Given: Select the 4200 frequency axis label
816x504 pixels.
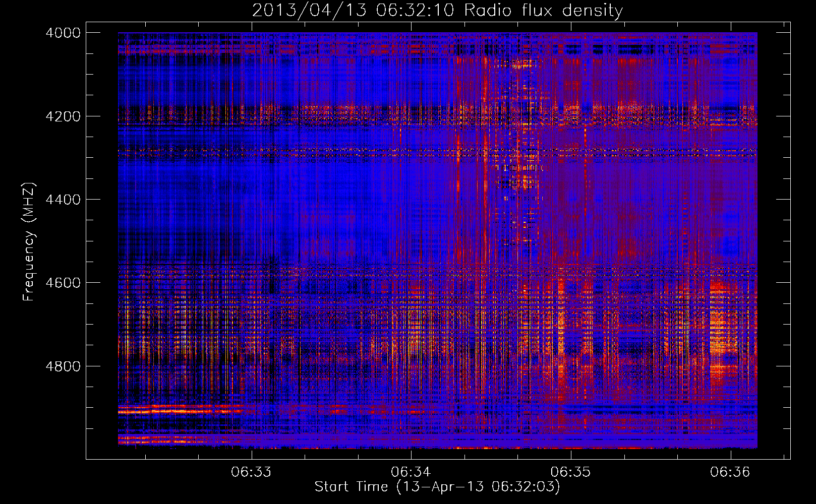Looking at the screenshot, I should (63, 116).
